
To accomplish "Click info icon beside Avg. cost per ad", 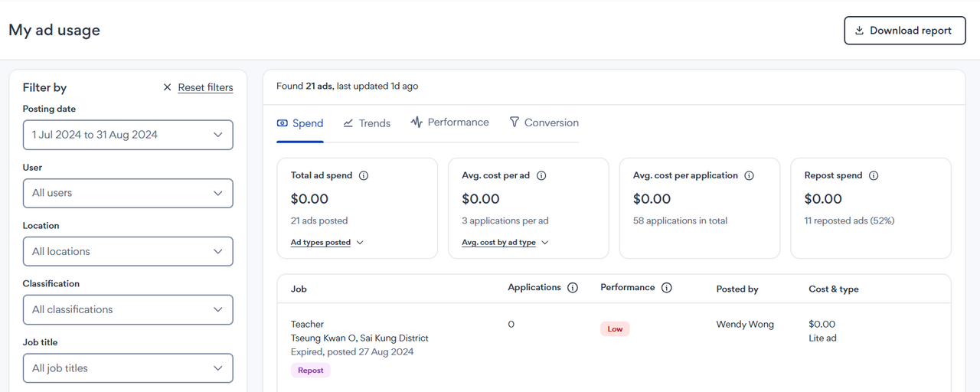I will coord(541,175).
